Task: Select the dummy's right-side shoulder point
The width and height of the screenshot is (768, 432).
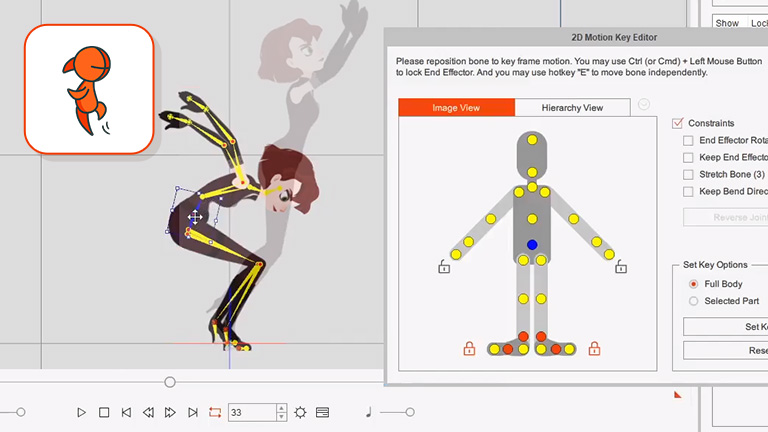Action: pyautogui.click(x=545, y=192)
